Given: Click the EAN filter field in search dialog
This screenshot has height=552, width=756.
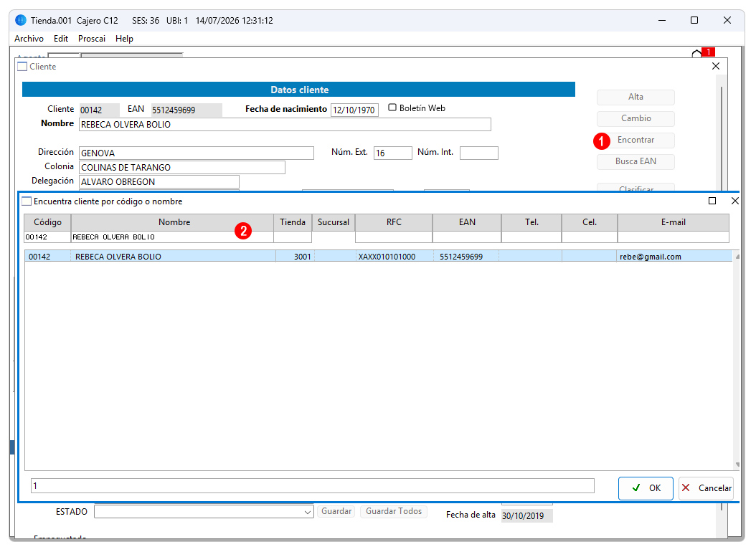Looking at the screenshot, I should 467,237.
